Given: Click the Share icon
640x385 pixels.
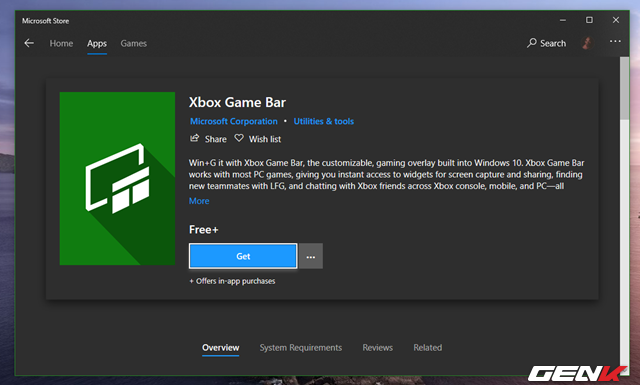Looking at the screenshot, I should [x=195, y=138].
